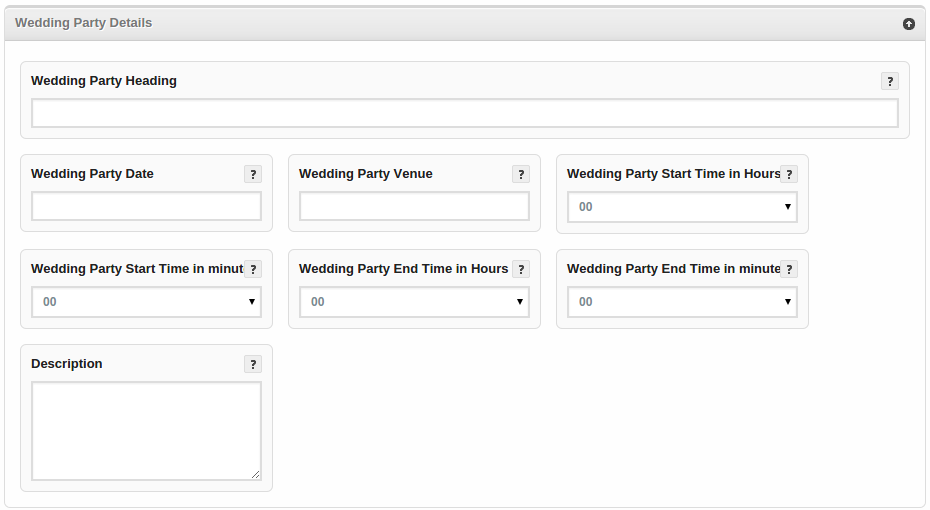Viewport: 930px width, 510px height.
Task: Show help for Start Time in Hours
Action: tap(789, 174)
